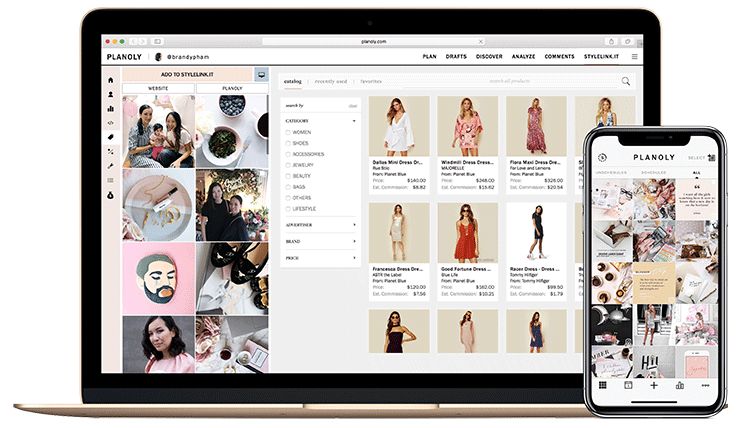Click the PLANOLY button under Add to StyleLink.it
The image size is (738, 428).
pos(232,88)
